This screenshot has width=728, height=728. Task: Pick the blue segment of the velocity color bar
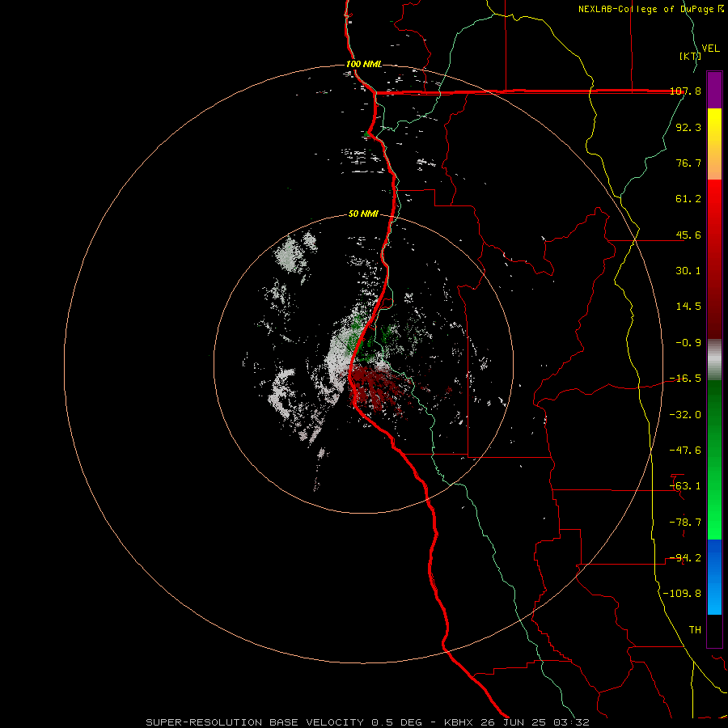(x=714, y=577)
